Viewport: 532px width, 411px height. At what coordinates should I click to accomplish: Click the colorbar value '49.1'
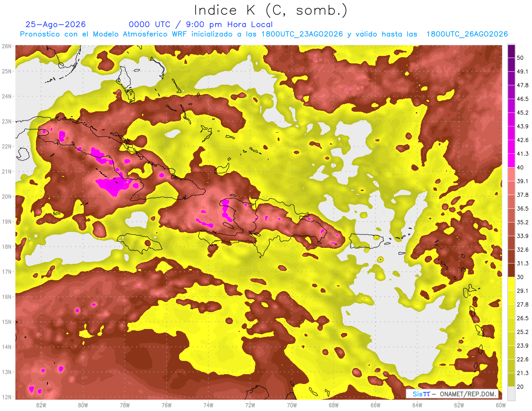[x=523, y=71]
